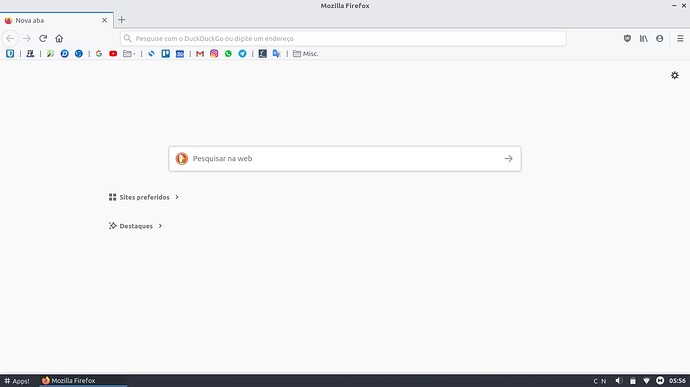The height and width of the screenshot is (387, 690).
Task: Open the Instagram bookmark
Action: (x=214, y=54)
